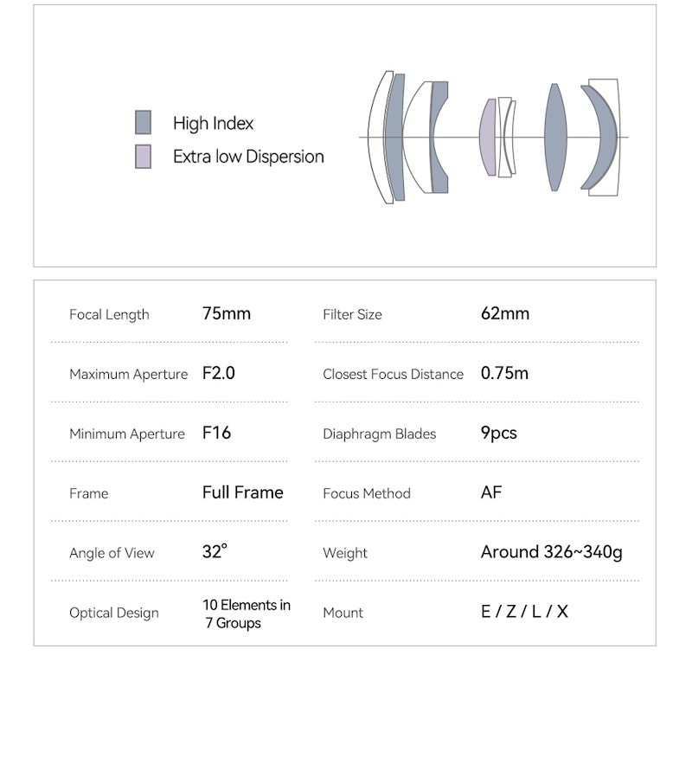
Task: Click the 32° angle of view value
Action: (215, 551)
